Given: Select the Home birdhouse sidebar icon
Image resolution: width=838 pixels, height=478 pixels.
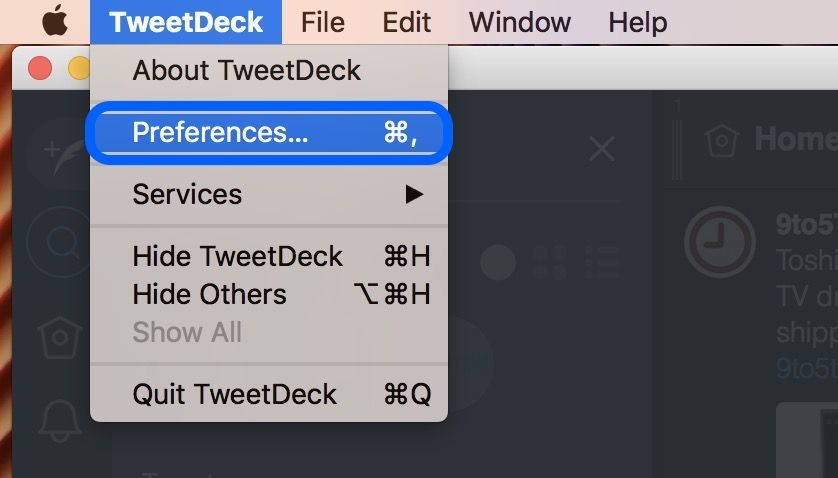Looking at the screenshot, I should (x=60, y=338).
